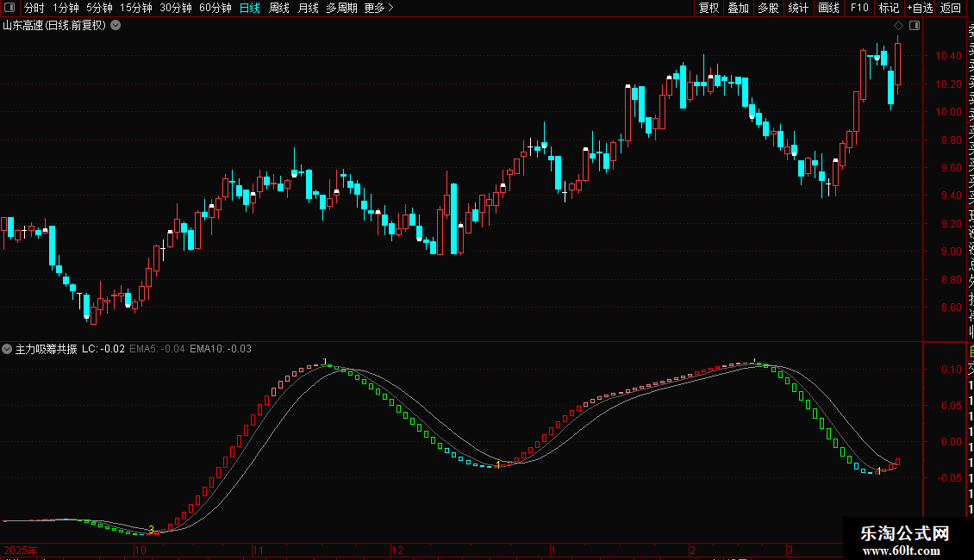Click the 0.10 indicator axis label

pos(951,370)
